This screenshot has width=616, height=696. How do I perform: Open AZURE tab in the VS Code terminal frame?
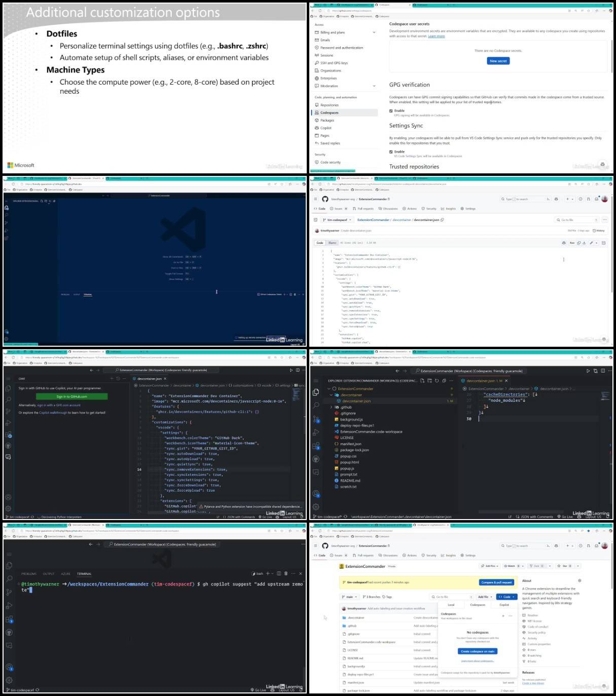click(66, 574)
